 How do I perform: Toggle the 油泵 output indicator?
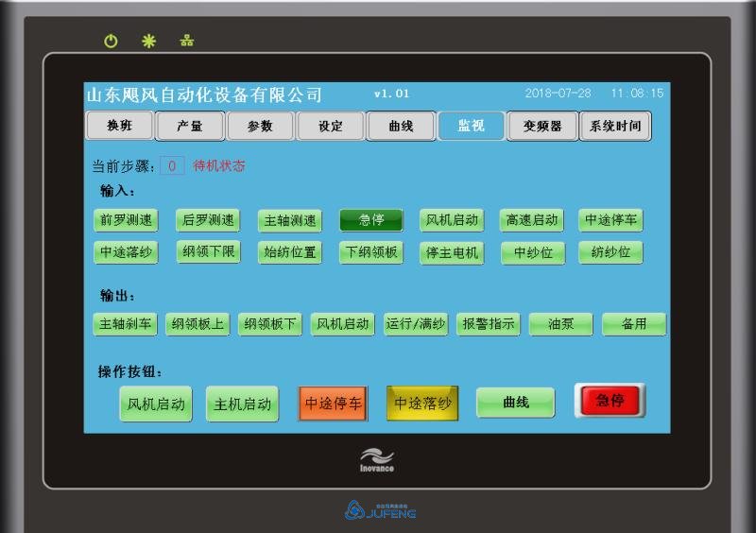pyautogui.click(x=560, y=324)
